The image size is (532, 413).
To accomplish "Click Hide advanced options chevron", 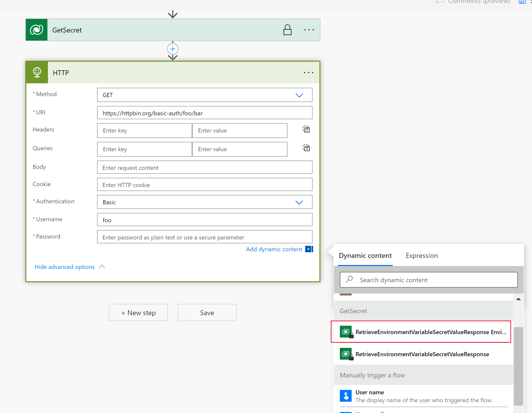I will pyautogui.click(x=102, y=266).
